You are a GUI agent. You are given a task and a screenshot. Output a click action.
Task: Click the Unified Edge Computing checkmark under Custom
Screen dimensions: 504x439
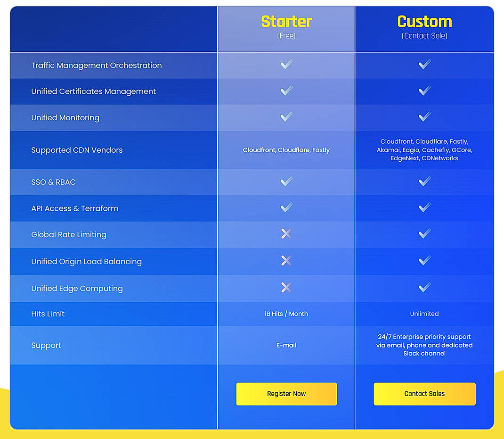point(423,287)
